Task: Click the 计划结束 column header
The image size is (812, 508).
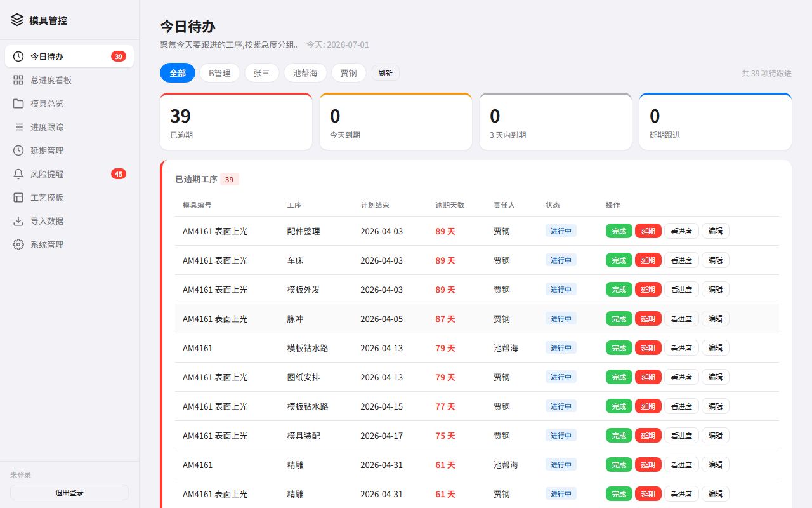Action: [x=375, y=205]
